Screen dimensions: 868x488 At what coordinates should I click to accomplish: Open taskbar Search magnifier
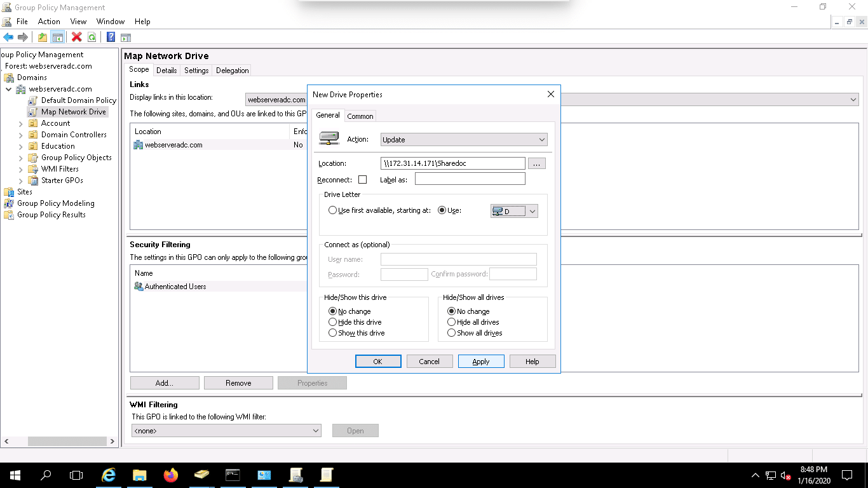[x=46, y=475]
